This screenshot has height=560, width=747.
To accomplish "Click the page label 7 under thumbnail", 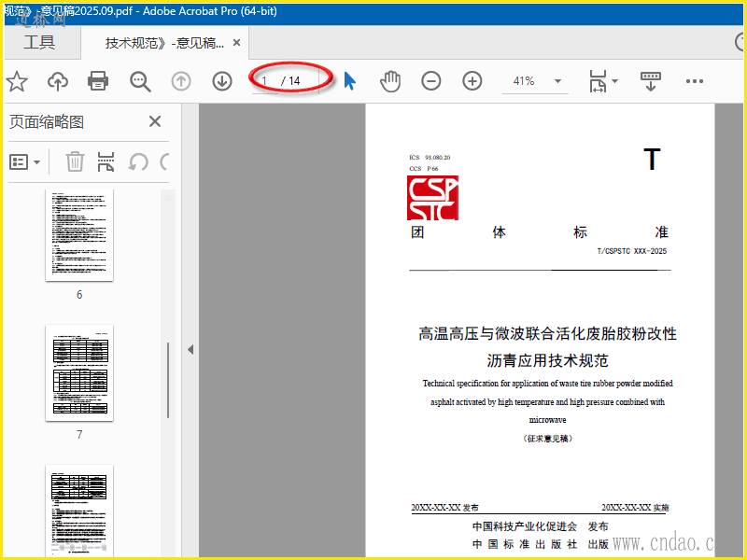I will coord(79,434).
